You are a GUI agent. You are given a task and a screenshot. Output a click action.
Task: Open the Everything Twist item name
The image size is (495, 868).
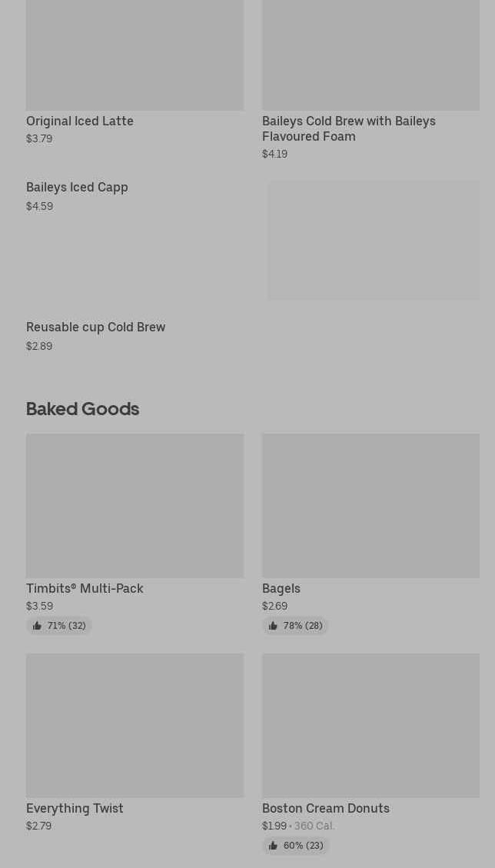75,808
